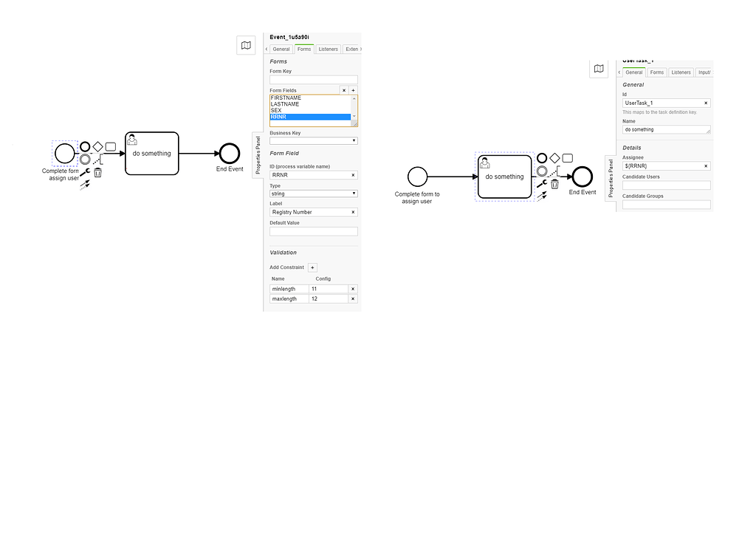Open the minimap in the right diagram
The image size is (756, 540).
point(599,68)
